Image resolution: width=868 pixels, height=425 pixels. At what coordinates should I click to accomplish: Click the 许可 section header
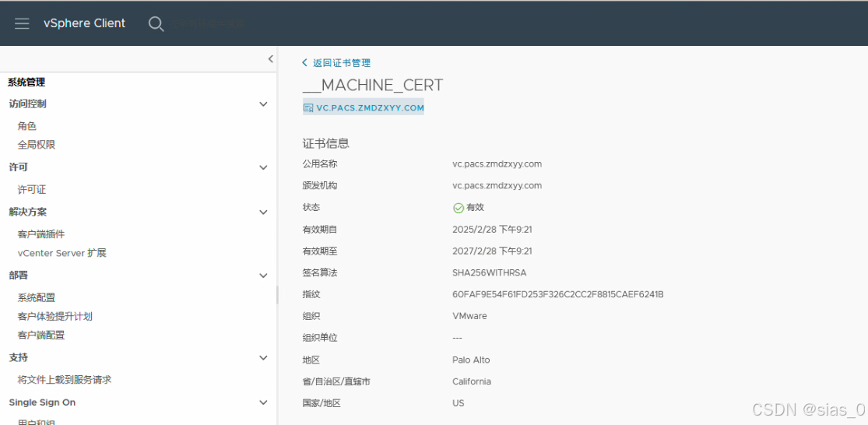pos(18,167)
